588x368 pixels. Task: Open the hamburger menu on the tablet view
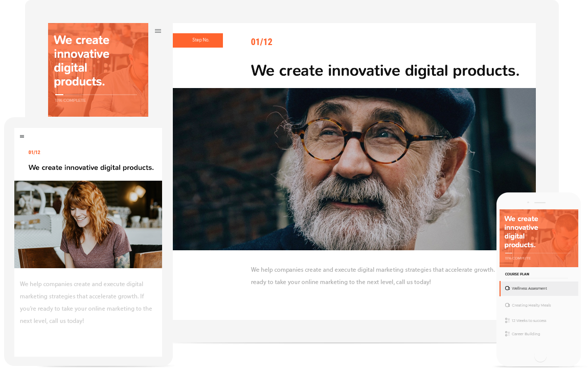tap(22, 136)
